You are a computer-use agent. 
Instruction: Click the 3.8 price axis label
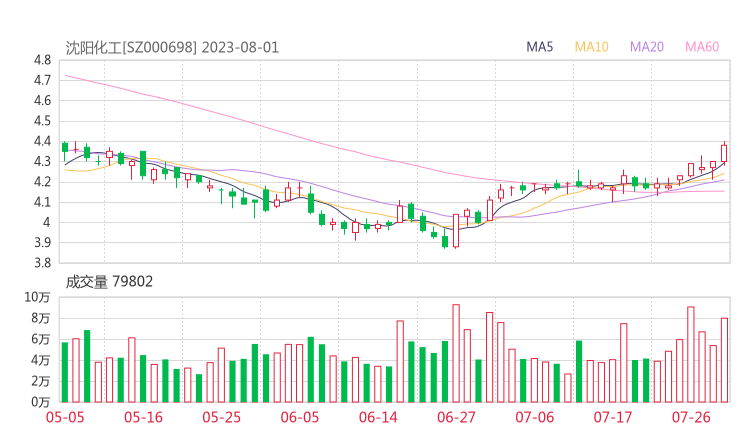point(42,263)
